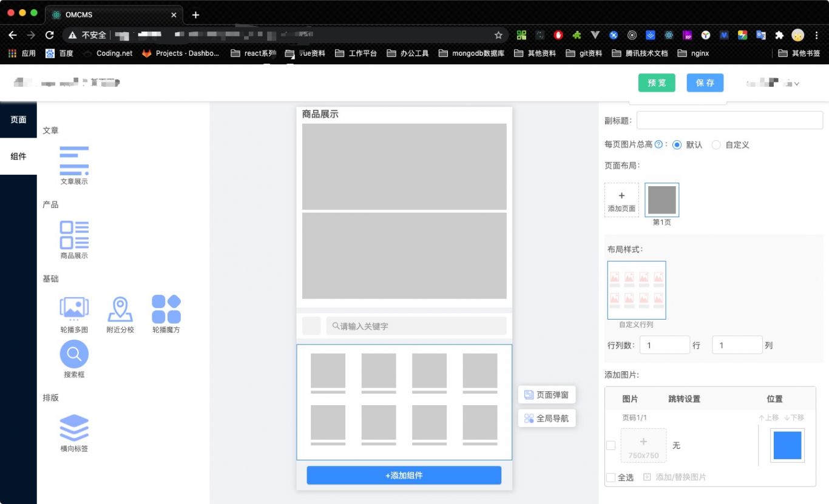Click the search magnifier in preview keyword box
Image resolution: width=829 pixels, height=504 pixels.
336,326
